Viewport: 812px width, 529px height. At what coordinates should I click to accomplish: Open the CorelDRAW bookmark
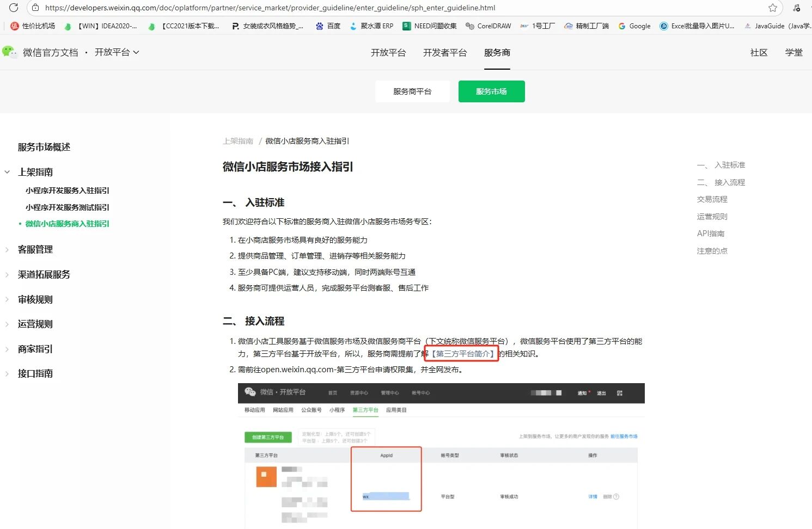pyautogui.click(x=489, y=26)
